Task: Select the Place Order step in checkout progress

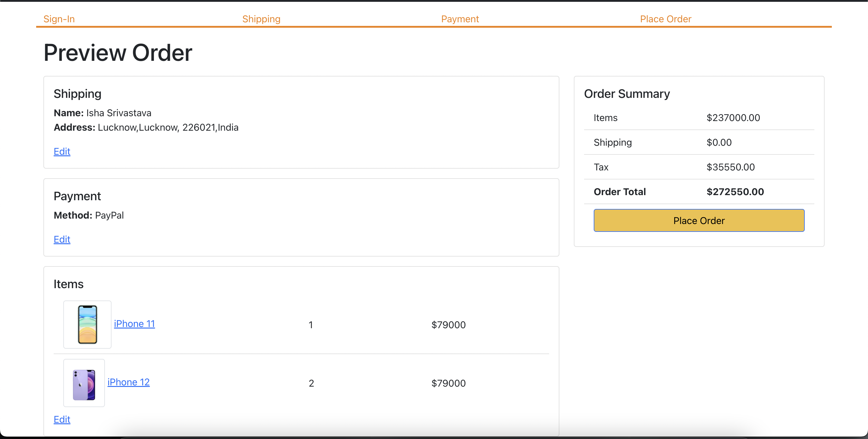Action: pyautogui.click(x=665, y=19)
